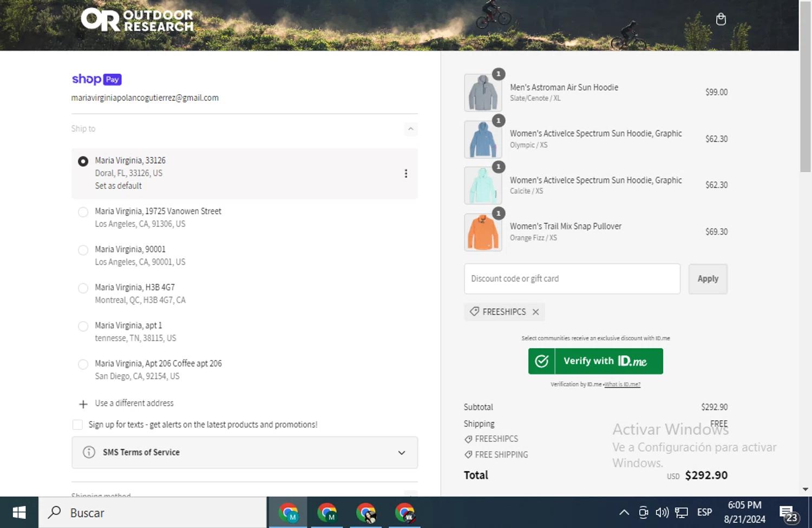812x528 pixels.
Task: Select the Montreal H3B 4G7 address
Action: click(x=83, y=288)
